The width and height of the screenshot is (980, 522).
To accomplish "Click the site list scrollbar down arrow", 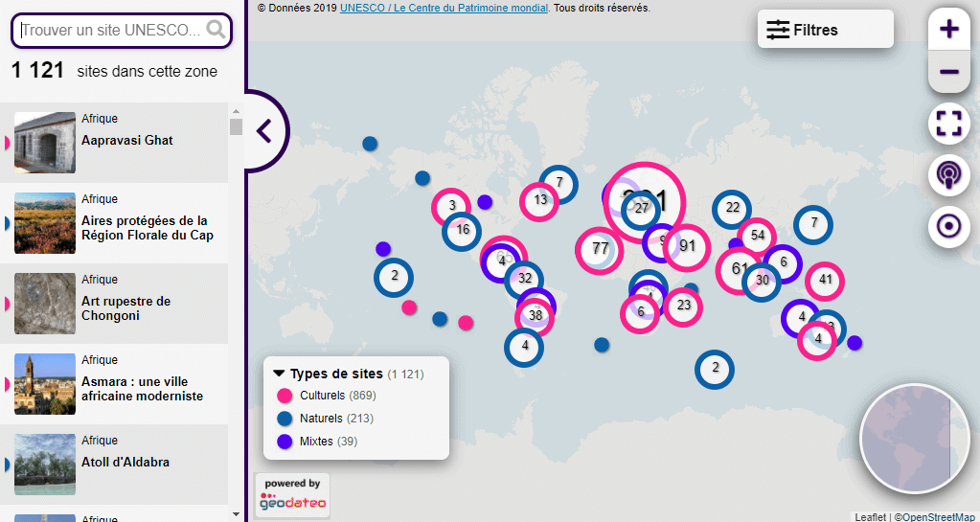I will click(x=236, y=514).
